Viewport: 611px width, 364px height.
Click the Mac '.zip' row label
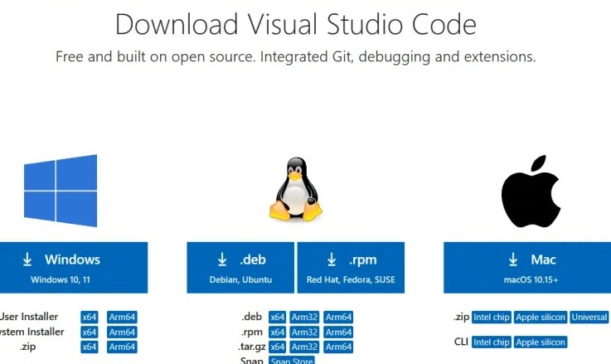tap(462, 318)
